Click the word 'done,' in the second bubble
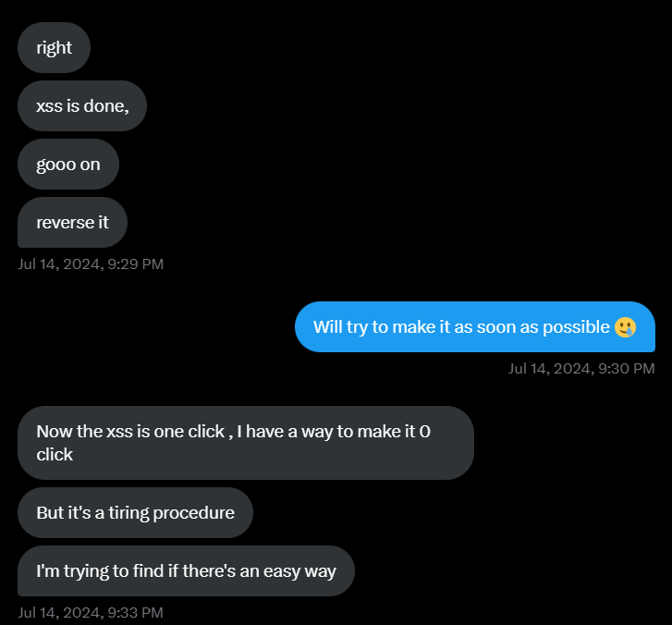The image size is (672, 625). 106,106
